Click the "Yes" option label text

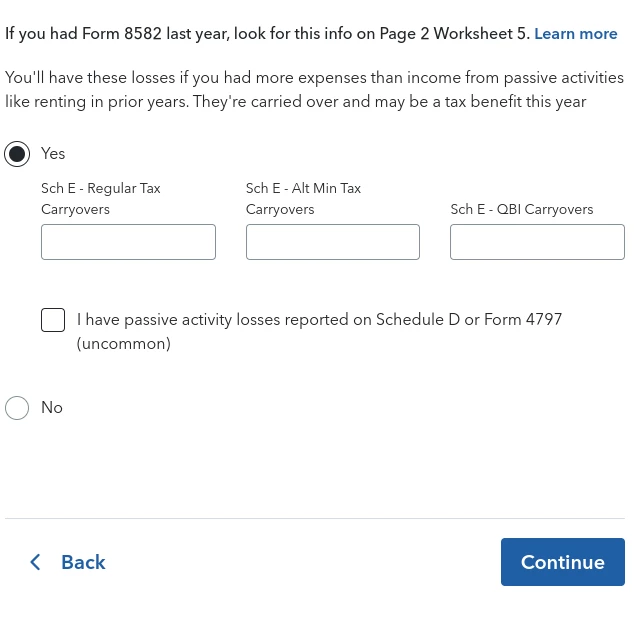[53, 154]
